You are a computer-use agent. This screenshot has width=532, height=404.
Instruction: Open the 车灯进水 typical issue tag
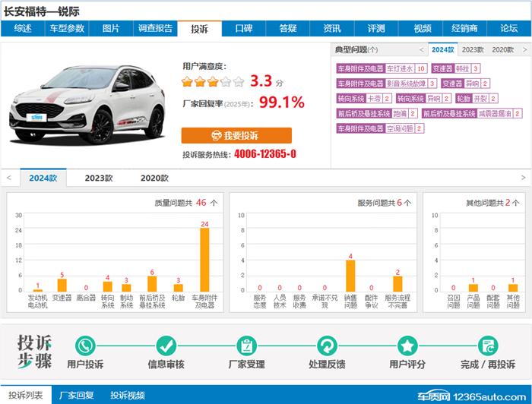point(401,68)
